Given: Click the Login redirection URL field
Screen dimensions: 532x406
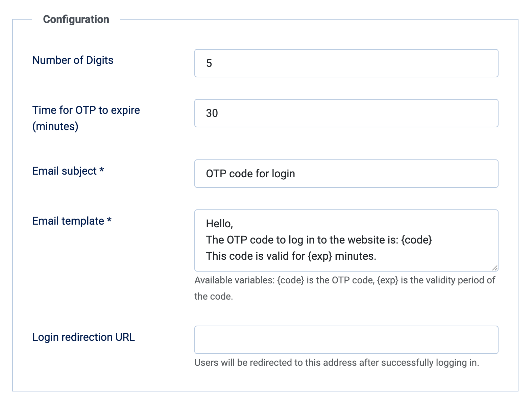Looking at the screenshot, I should coord(346,340).
